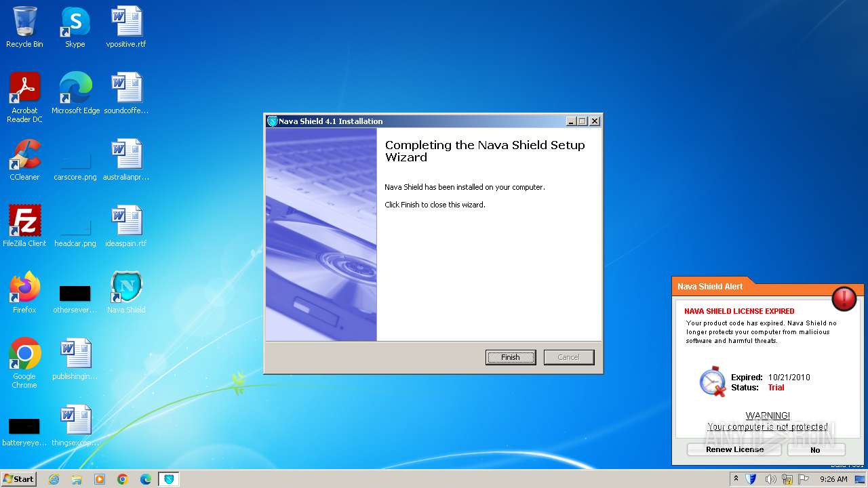Viewport: 868px width, 488px height.
Task: Open Chrome from the taskbar
Action: pos(123,479)
